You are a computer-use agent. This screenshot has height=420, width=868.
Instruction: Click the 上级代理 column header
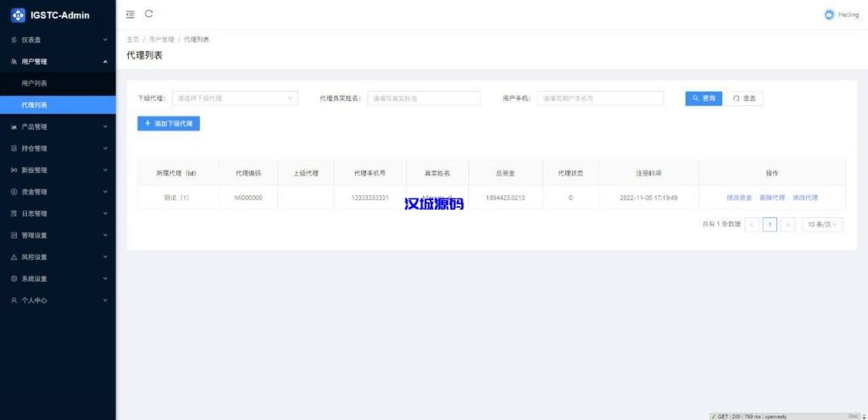[x=305, y=173]
